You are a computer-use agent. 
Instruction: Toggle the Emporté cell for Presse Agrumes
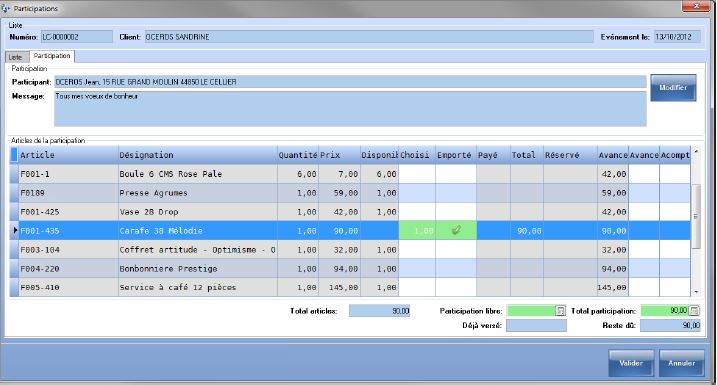coord(456,193)
